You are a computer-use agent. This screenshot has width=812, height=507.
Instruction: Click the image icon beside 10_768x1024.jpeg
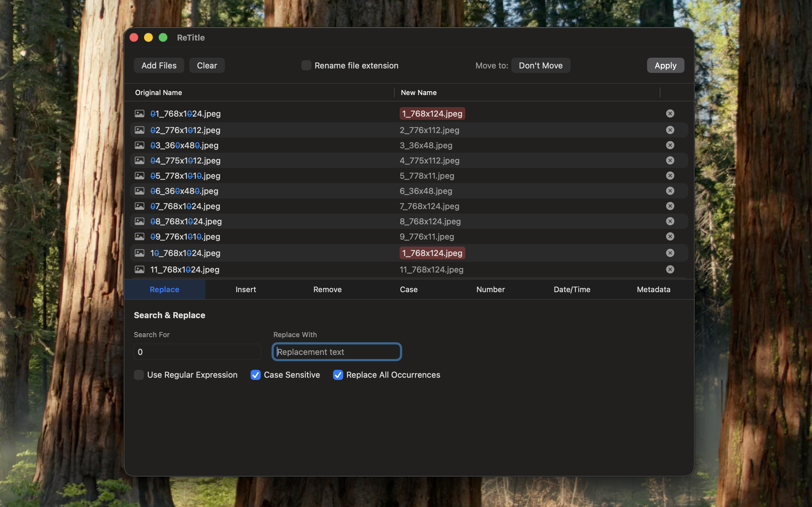tap(140, 253)
